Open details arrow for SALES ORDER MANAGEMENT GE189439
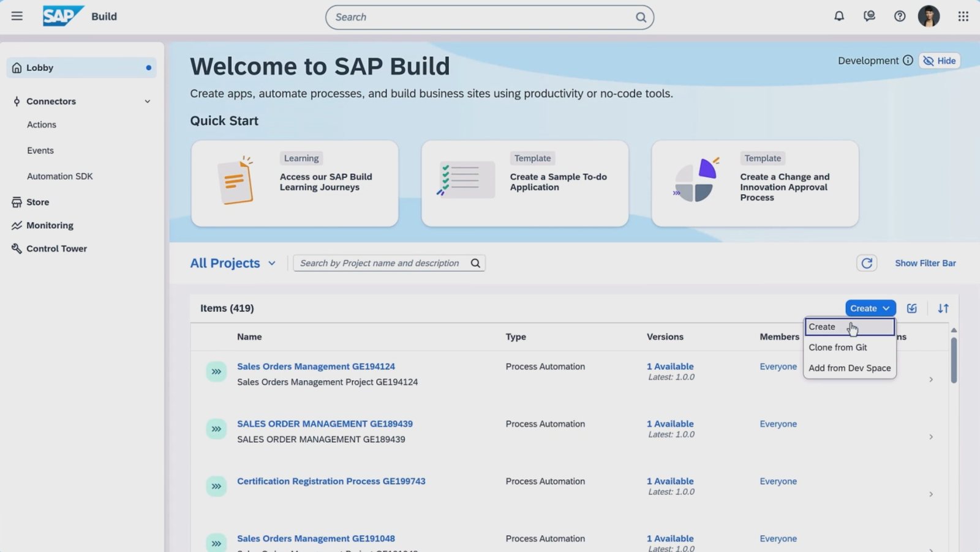This screenshot has height=552, width=980. click(x=931, y=437)
